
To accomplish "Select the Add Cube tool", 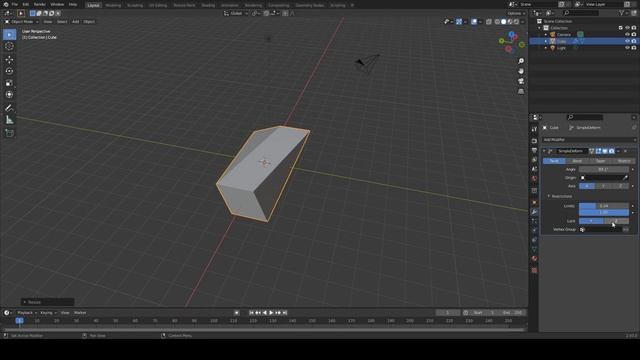I will point(9,133).
